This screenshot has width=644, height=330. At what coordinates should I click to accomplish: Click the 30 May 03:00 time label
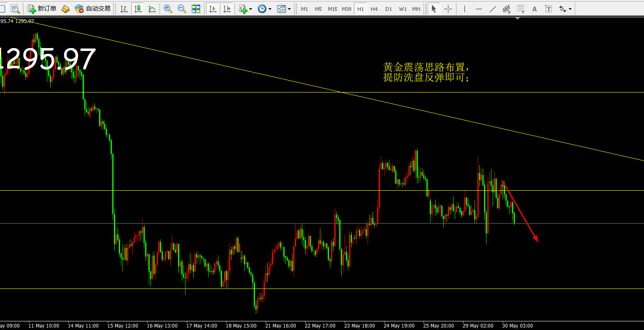click(517, 326)
